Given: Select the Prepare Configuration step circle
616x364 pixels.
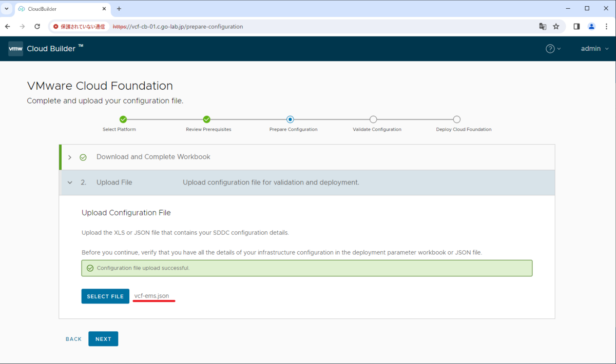Looking at the screenshot, I should coord(290,119).
